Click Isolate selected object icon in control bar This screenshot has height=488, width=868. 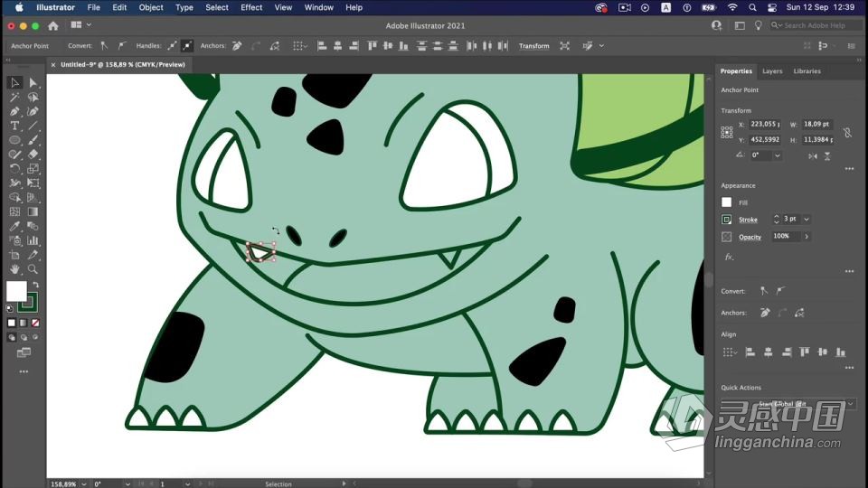(x=564, y=46)
